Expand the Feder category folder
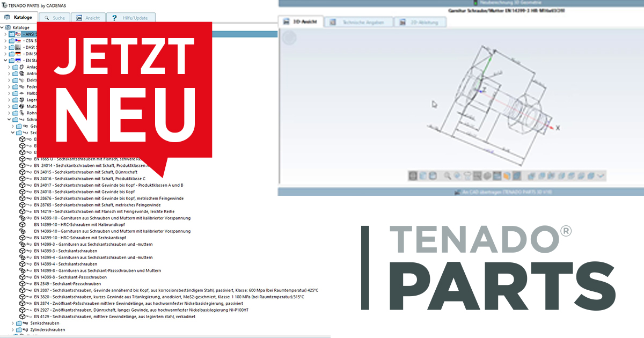 [x=9, y=86]
